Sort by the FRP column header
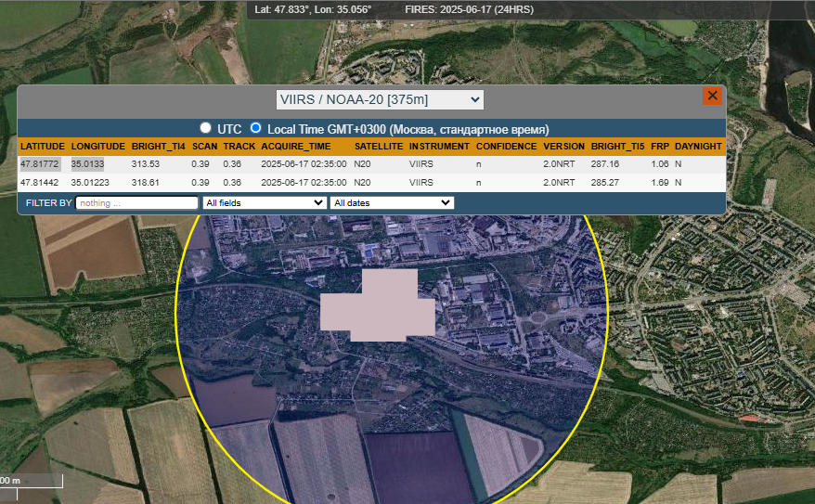Viewport: 815px width, 504px height. pyautogui.click(x=660, y=147)
